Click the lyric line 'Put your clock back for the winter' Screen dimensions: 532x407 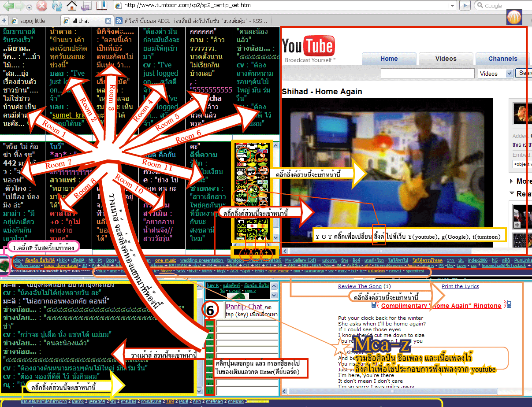coord(381,318)
